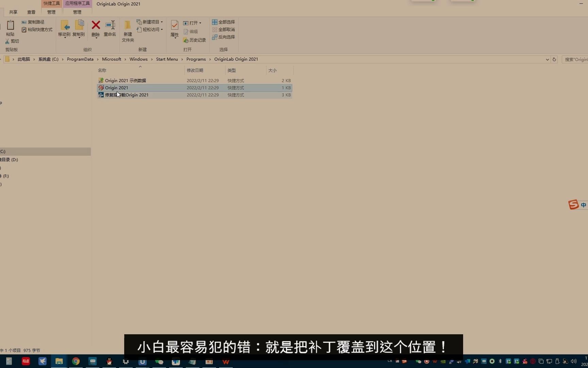Open 历史记录 (History) in ribbon
Image resolution: width=588 pixels, height=368 pixels.
click(x=195, y=40)
